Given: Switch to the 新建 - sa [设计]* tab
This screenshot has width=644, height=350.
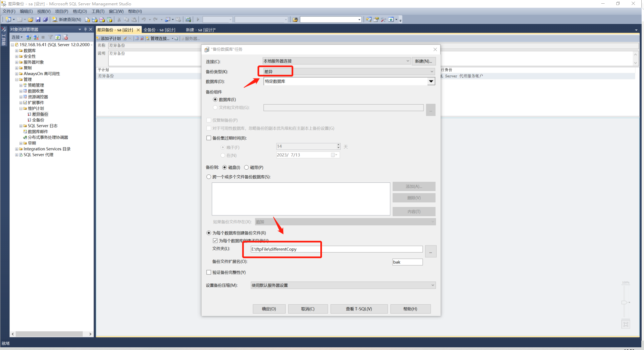Looking at the screenshot, I should pos(201,30).
